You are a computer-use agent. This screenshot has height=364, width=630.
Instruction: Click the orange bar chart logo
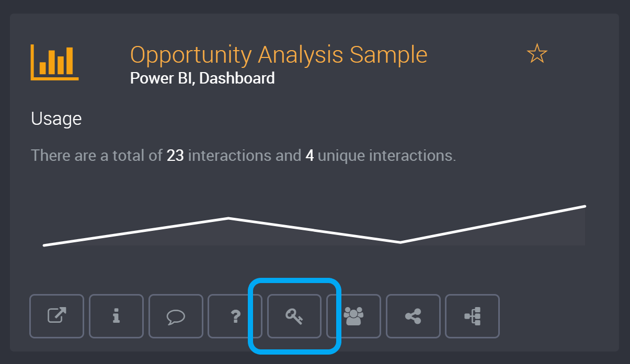click(54, 62)
